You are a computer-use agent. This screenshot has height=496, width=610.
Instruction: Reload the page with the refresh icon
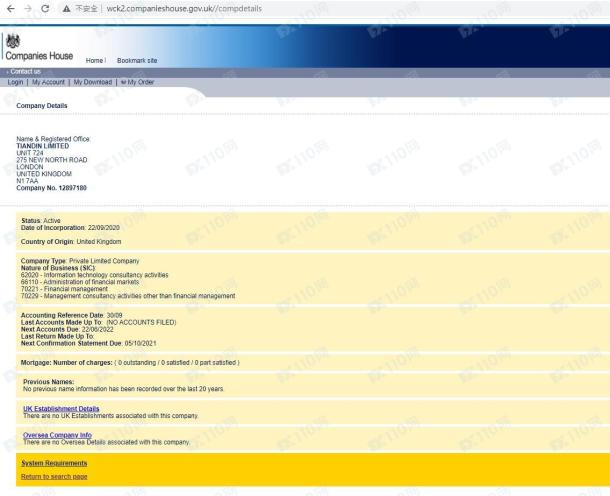(45, 9)
